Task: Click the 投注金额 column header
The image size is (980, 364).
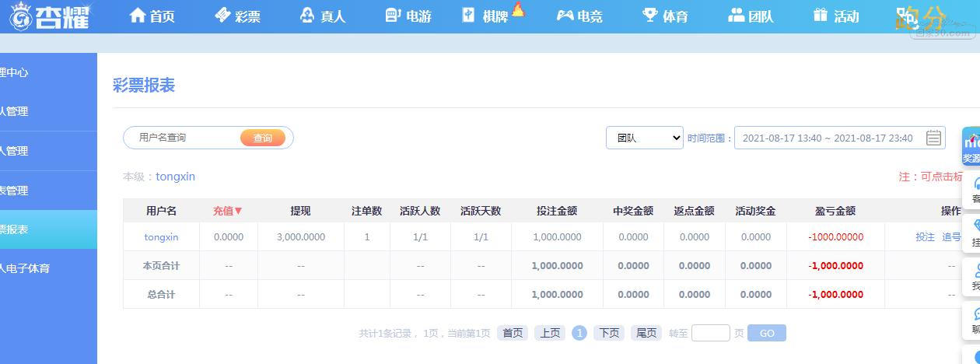Action: (557, 211)
